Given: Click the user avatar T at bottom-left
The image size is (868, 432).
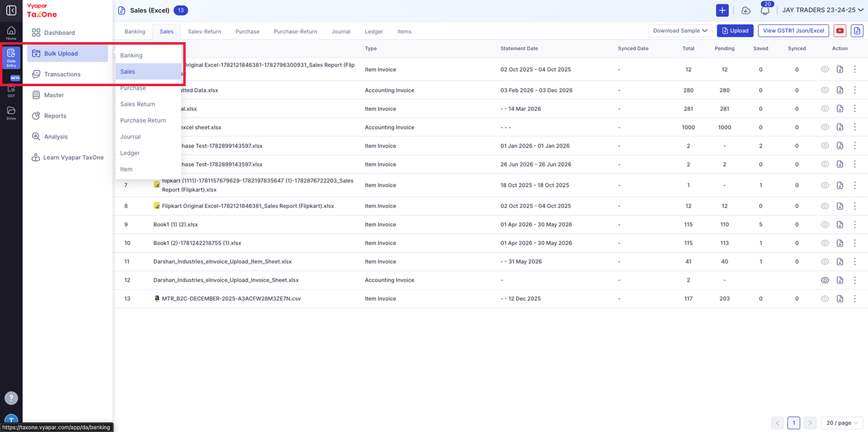Looking at the screenshot, I should (11, 421).
